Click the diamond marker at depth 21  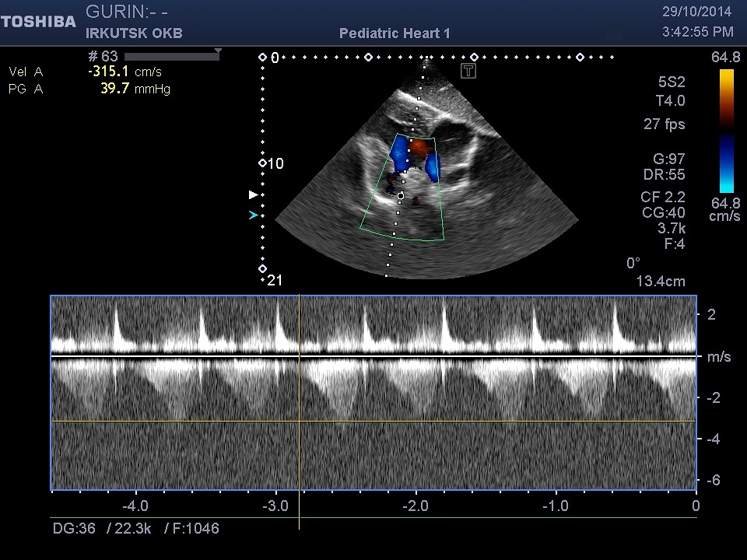pyautogui.click(x=262, y=268)
